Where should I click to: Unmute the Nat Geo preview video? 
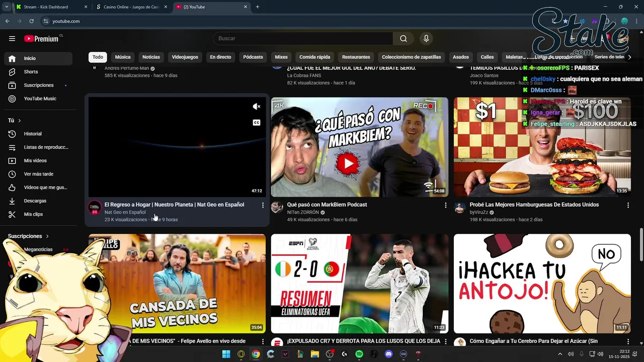[257, 107]
